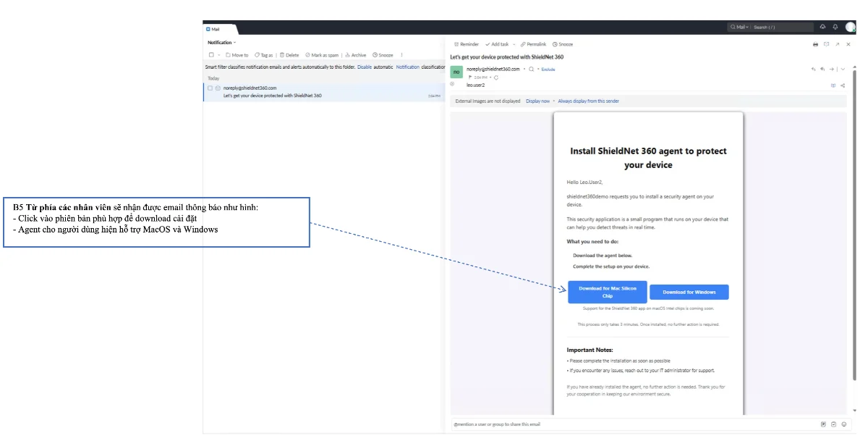Click Download for Mac Silicon Chip button
868x441 pixels.
click(608, 292)
